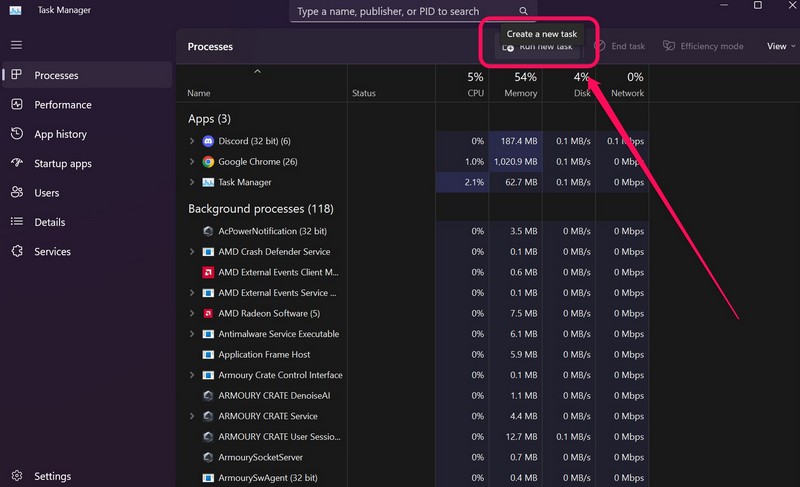This screenshot has height=487, width=800.
Task: Click the Performance sidebar icon
Action: point(16,105)
